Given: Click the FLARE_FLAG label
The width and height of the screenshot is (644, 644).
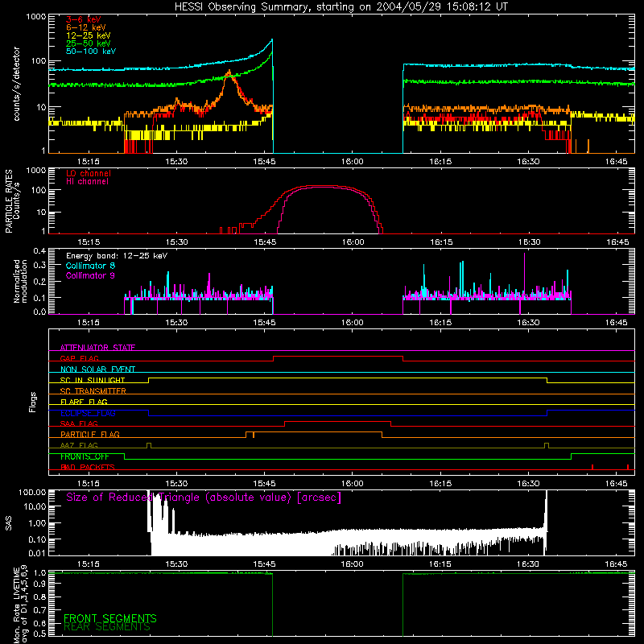Looking at the screenshot, I should 84,402.
